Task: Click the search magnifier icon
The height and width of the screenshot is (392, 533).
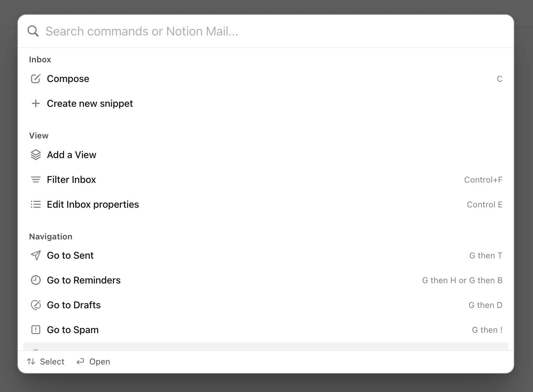Action: [x=33, y=31]
